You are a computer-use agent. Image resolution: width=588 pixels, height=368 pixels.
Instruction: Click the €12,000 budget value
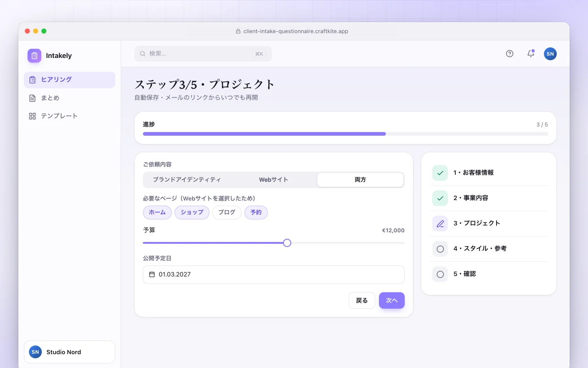click(x=393, y=230)
